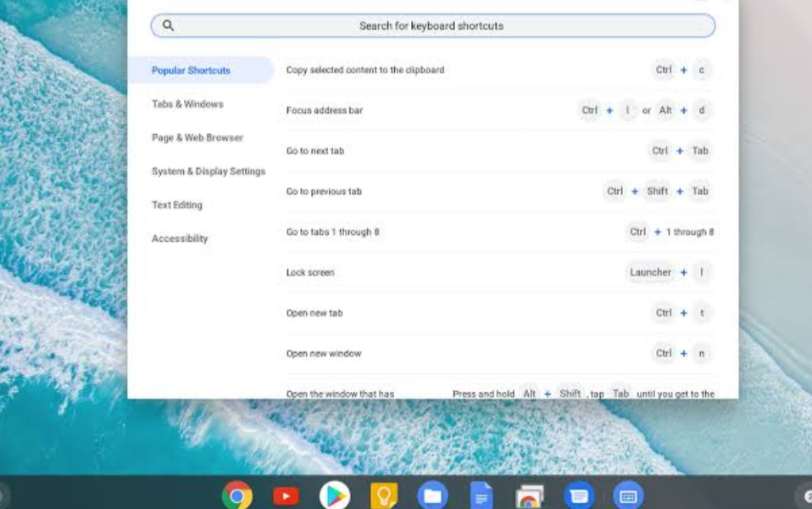Click the keyboard shortcuts app icon
The image size is (812, 509).
pos(628,495)
